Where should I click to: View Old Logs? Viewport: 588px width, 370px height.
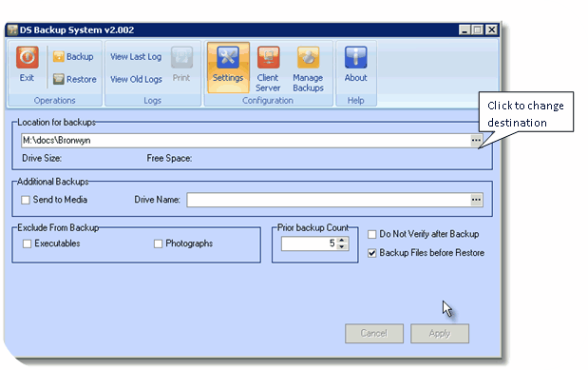coord(136,79)
